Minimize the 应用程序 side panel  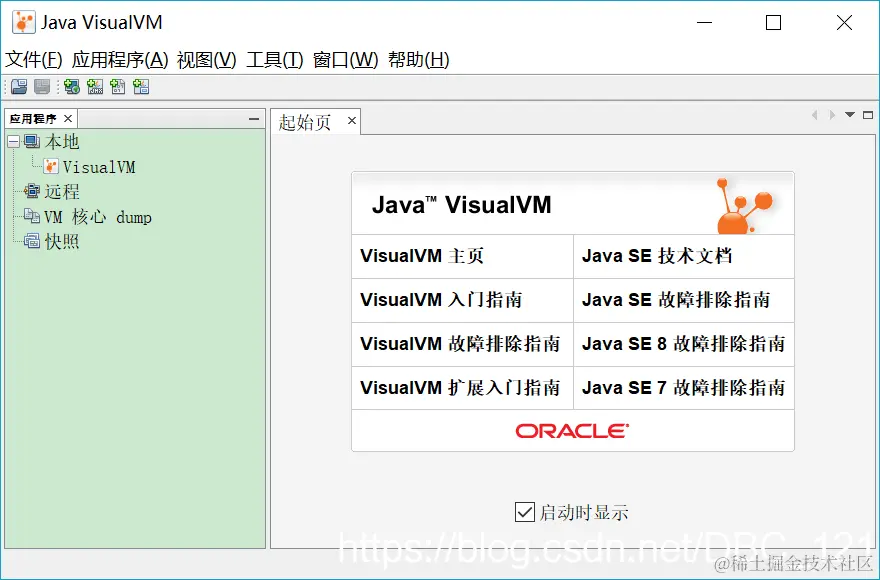pos(254,119)
